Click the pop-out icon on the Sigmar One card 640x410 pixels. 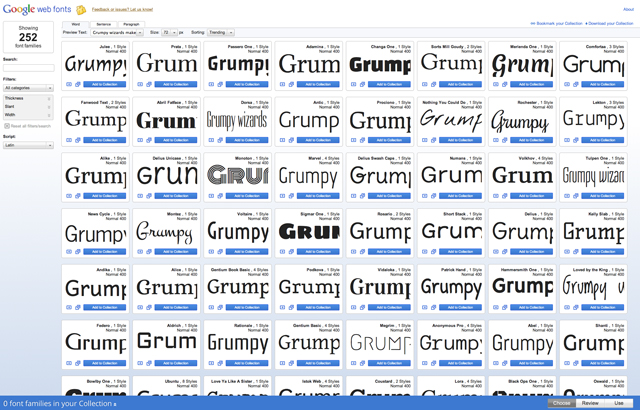pos(291,252)
